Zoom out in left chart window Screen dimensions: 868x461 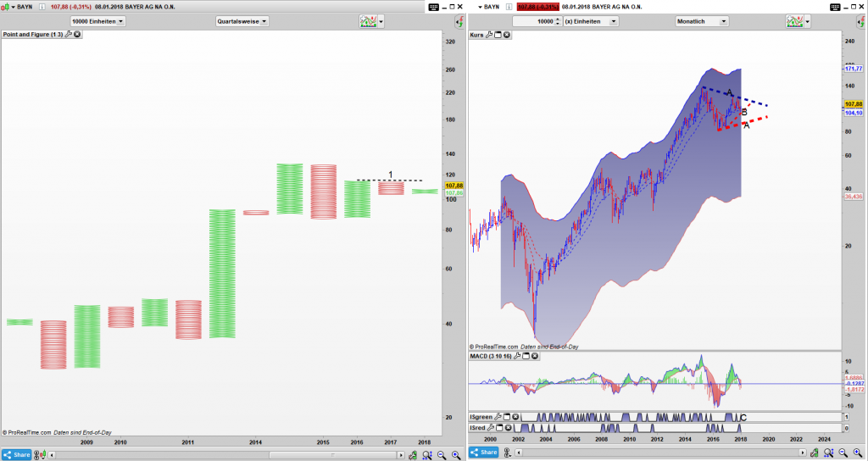click(442, 455)
